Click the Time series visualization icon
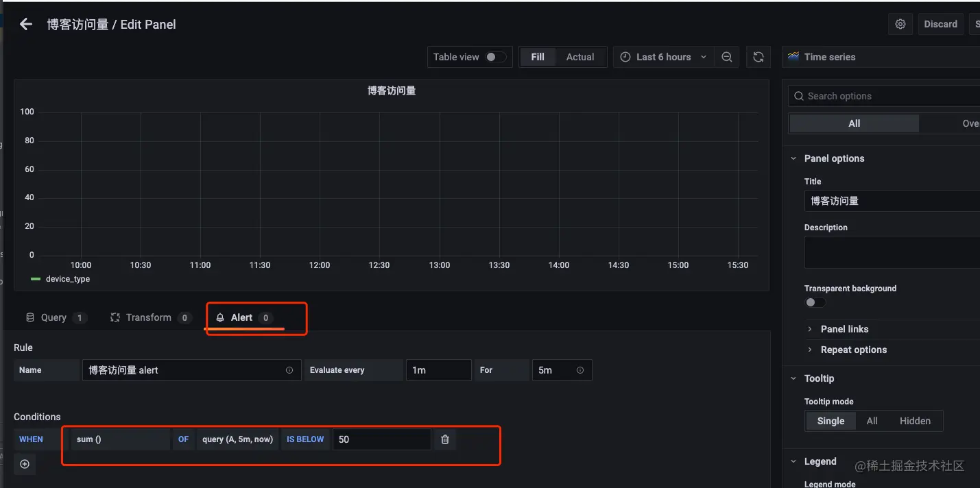Image resolution: width=980 pixels, height=488 pixels. (x=793, y=57)
